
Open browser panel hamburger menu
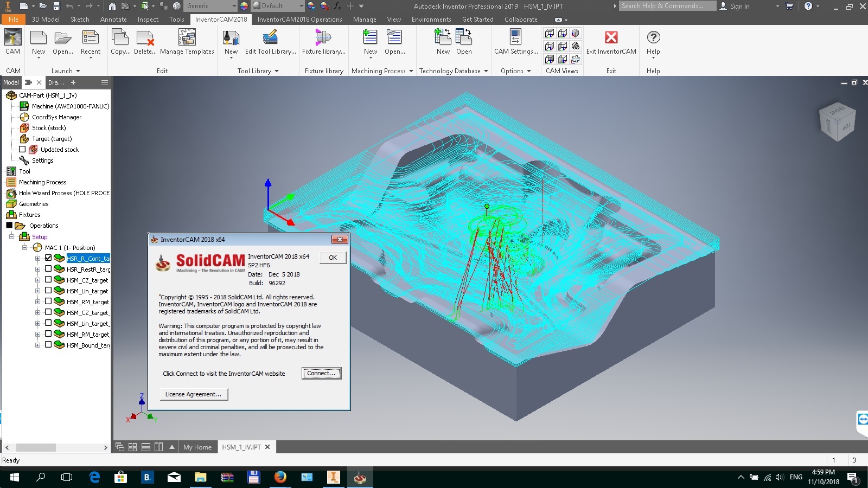click(x=105, y=82)
